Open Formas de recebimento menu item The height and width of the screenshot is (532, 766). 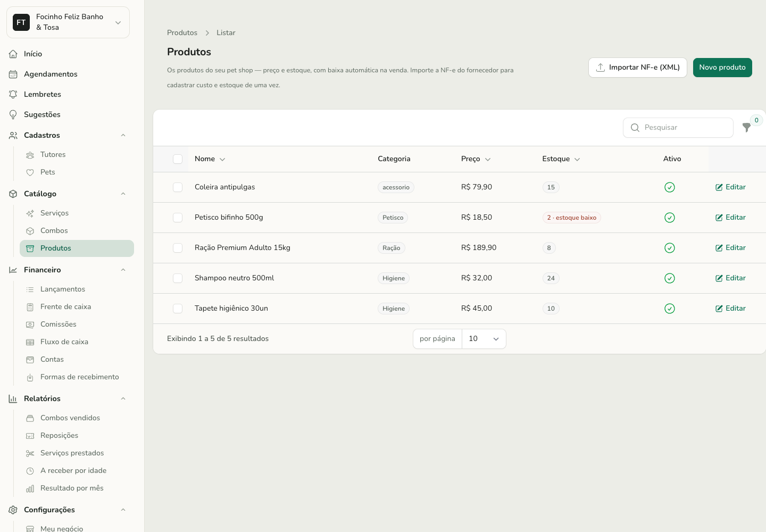click(77, 377)
